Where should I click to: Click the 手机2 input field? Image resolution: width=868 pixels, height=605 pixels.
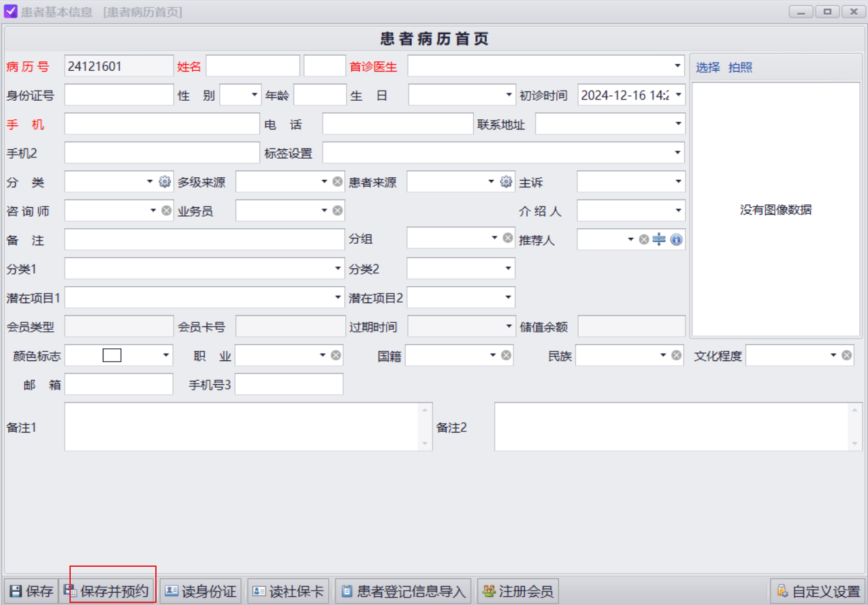click(x=162, y=153)
